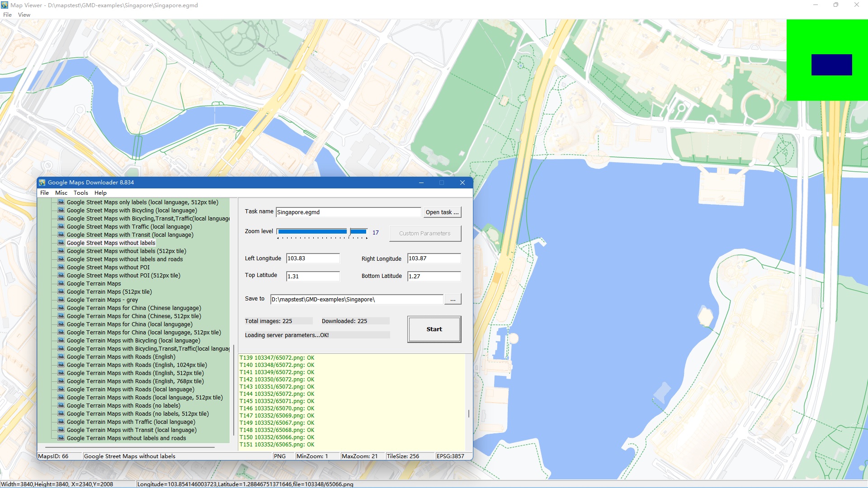This screenshot has height=488, width=868.
Task: Click the Start download button
Action: coord(434,329)
